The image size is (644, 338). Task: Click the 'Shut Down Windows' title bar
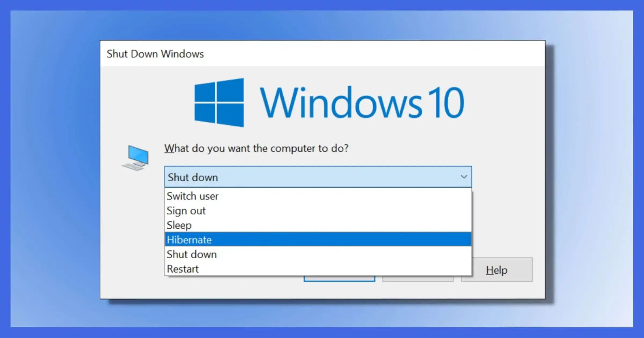tap(155, 54)
